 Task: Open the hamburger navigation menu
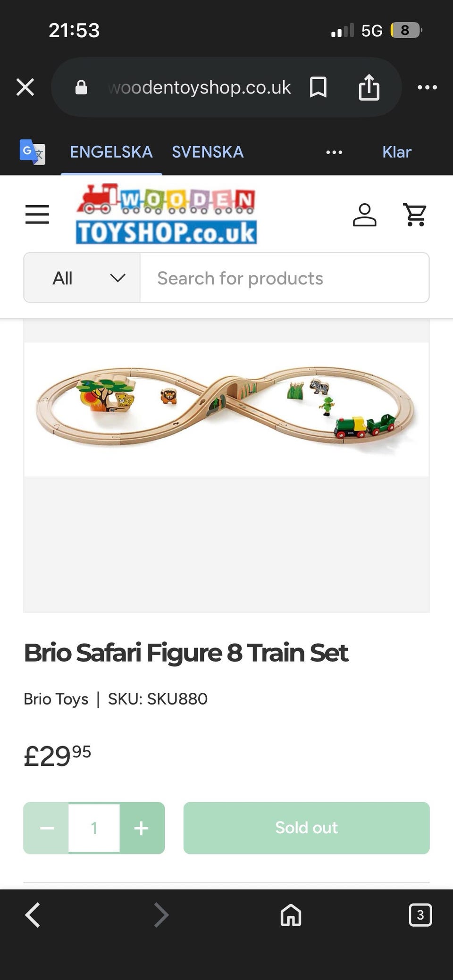click(37, 215)
